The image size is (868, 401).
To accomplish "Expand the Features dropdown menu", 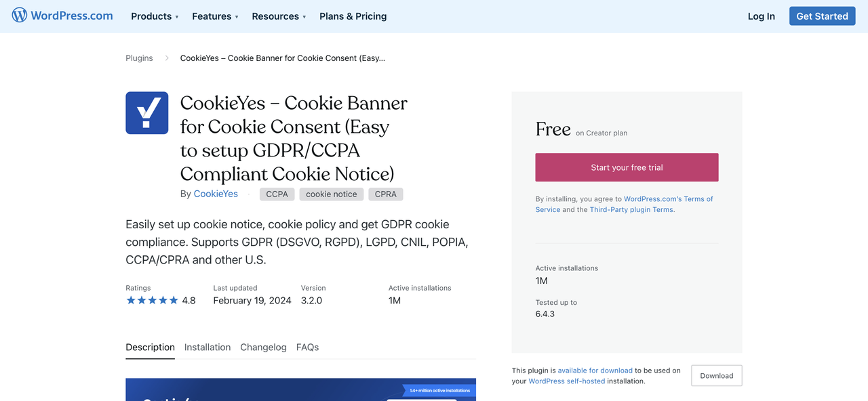I will point(215,16).
